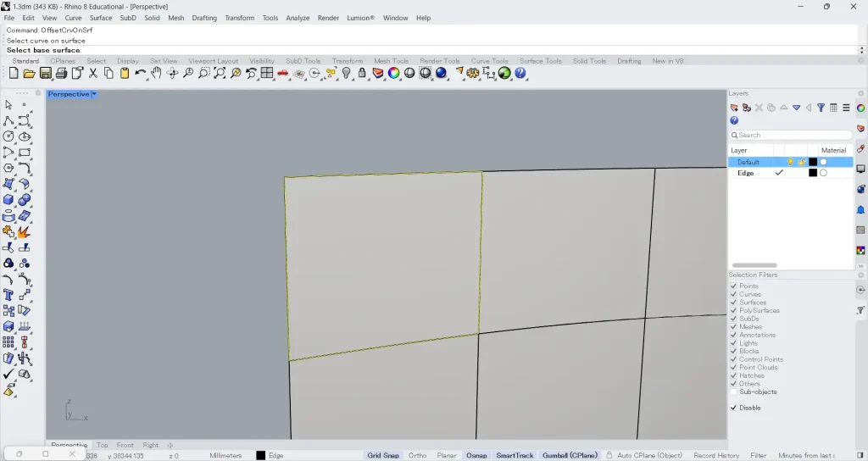This screenshot has width=868, height=461.
Task: Click the Layers panel horizontal scrollbar
Action: pos(754,265)
